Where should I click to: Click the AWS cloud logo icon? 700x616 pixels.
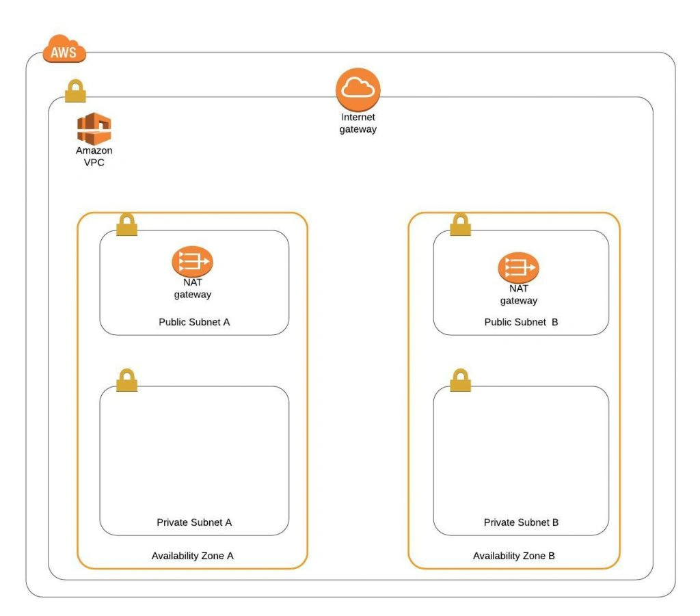(64, 49)
